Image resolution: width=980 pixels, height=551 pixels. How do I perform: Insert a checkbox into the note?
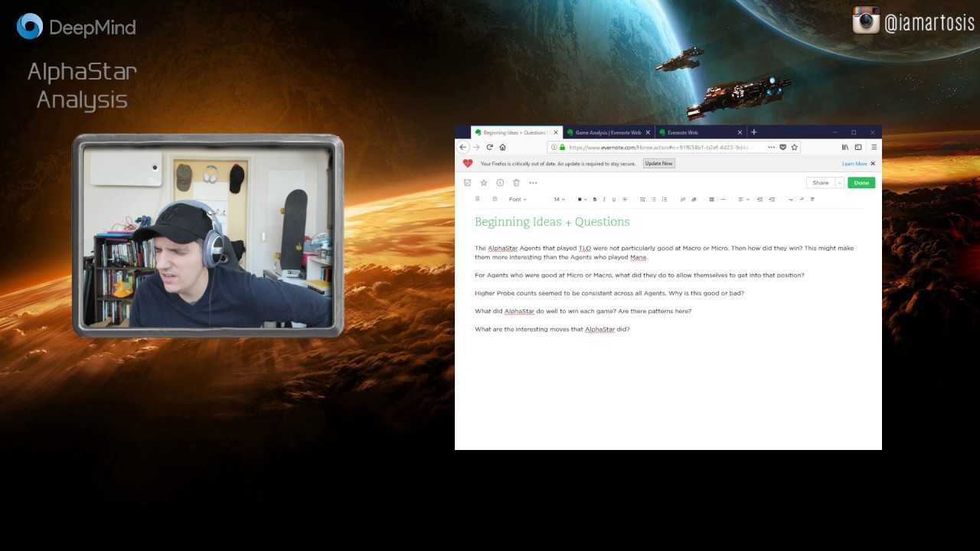coord(642,199)
